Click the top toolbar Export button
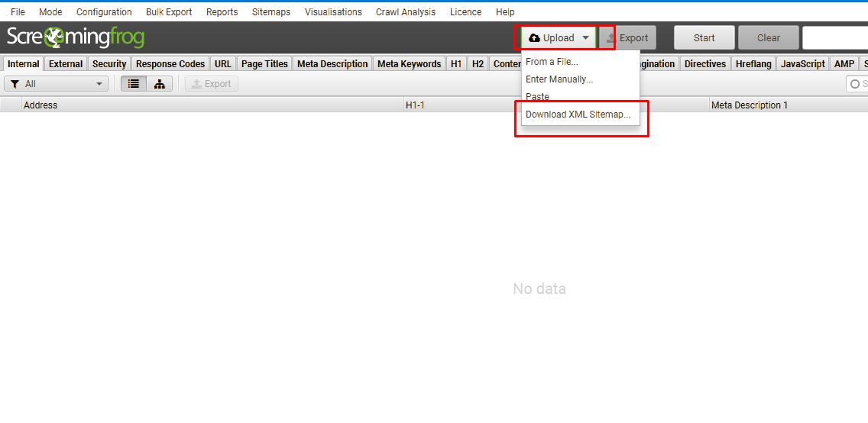The image size is (868, 423). pyautogui.click(x=627, y=37)
